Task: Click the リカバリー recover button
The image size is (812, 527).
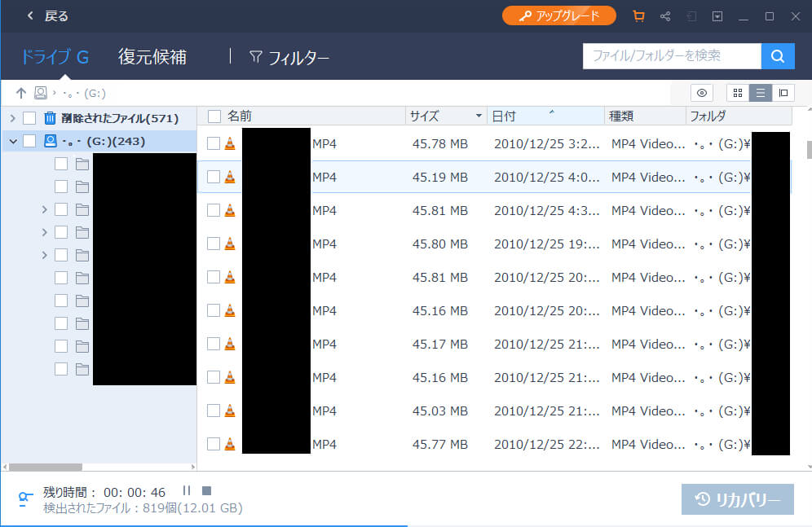Action: (x=738, y=499)
